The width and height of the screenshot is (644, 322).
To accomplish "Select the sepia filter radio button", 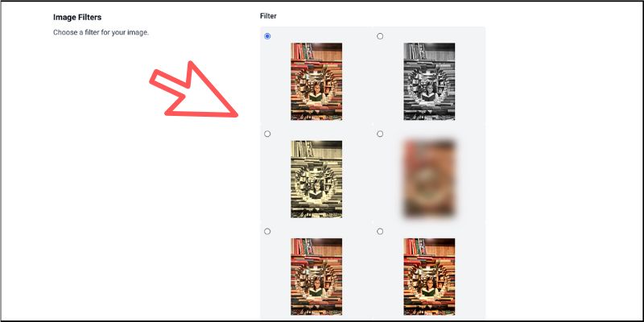I will pyautogui.click(x=267, y=134).
